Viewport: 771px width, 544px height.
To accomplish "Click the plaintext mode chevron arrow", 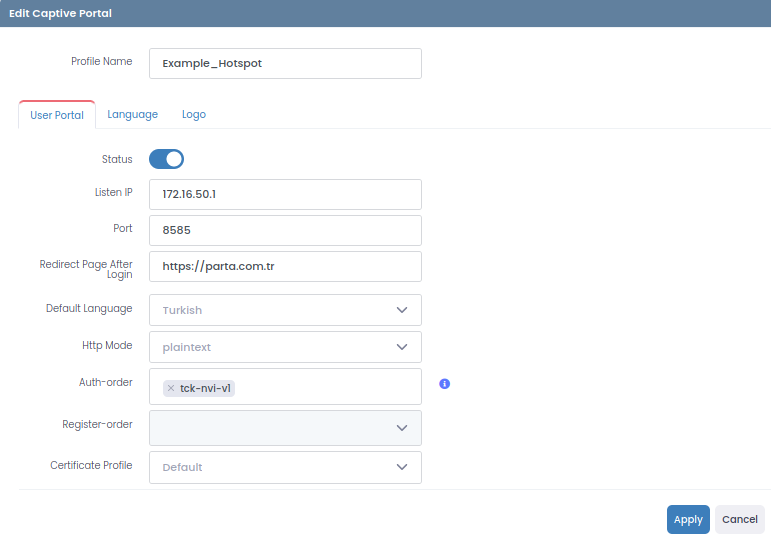I will coord(402,347).
